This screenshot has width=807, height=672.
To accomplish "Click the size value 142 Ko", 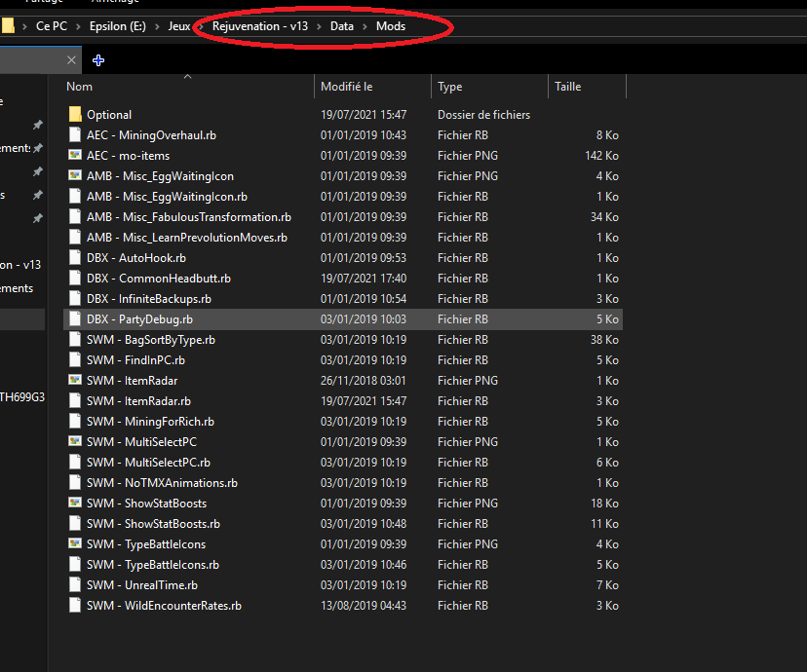I will pos(601,155).
